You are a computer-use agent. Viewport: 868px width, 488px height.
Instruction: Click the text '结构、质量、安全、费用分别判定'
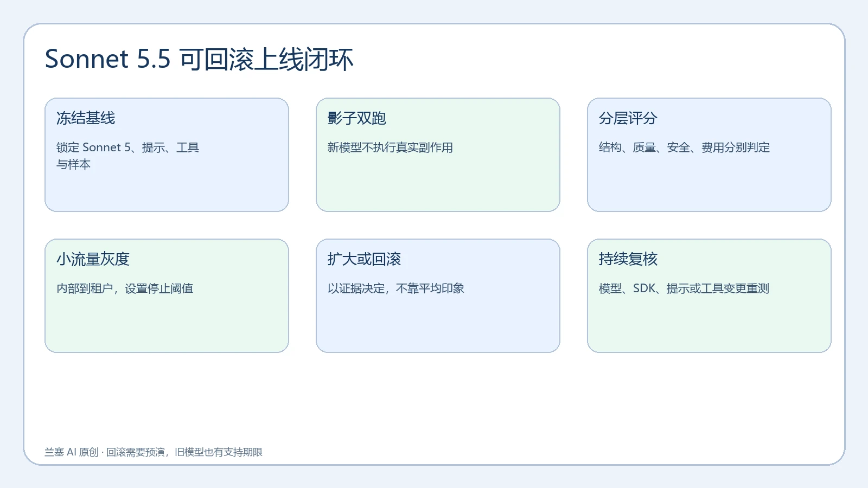click(684, 147)
